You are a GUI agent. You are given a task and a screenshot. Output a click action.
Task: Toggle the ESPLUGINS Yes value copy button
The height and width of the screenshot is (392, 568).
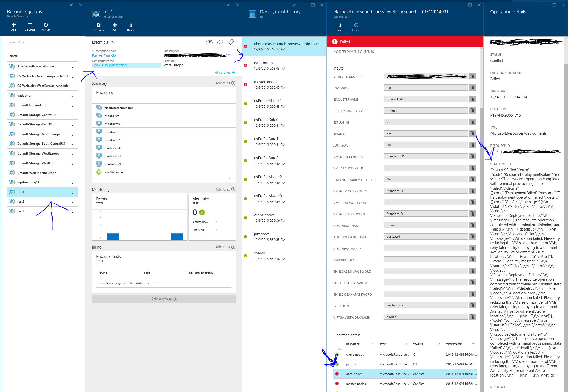(x=474, y=122)
